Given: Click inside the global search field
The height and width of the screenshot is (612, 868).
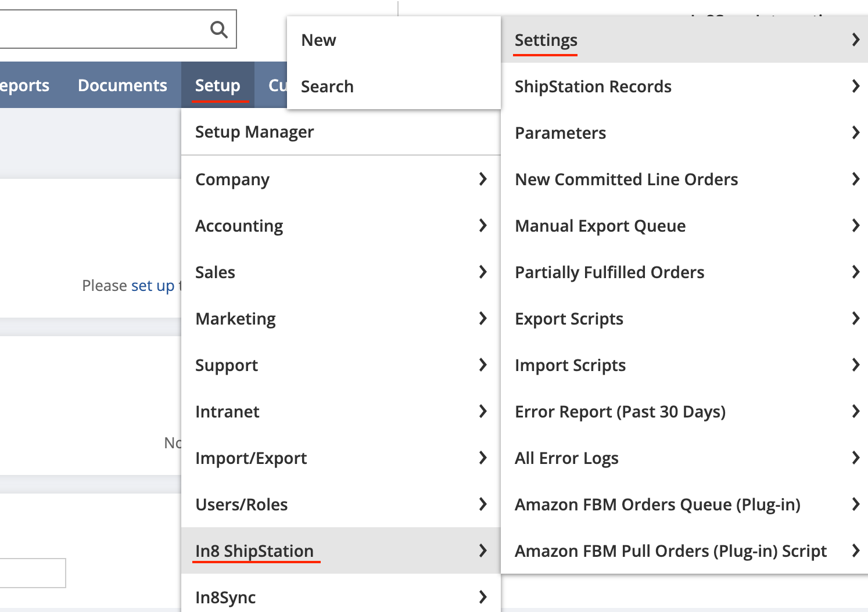Looking at the screenshot, I should point(99,29).
